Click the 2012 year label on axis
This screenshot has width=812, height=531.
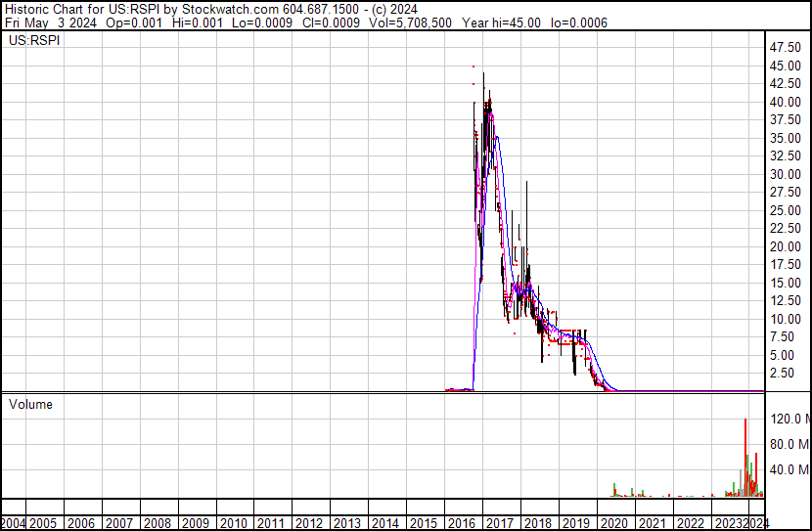point(309,523)
